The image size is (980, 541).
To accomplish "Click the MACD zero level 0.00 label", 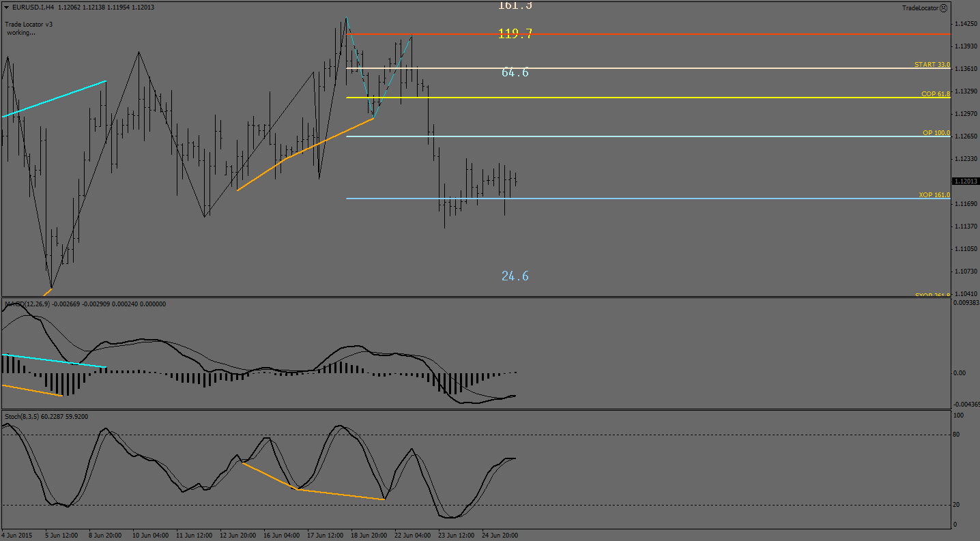I will tap(960, 373).
